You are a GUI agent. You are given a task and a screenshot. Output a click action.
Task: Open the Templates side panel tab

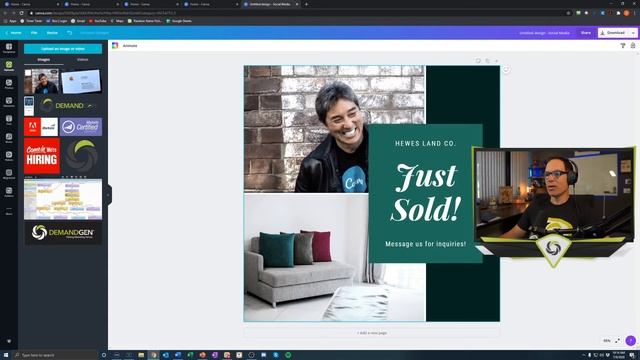coord(9,48)
